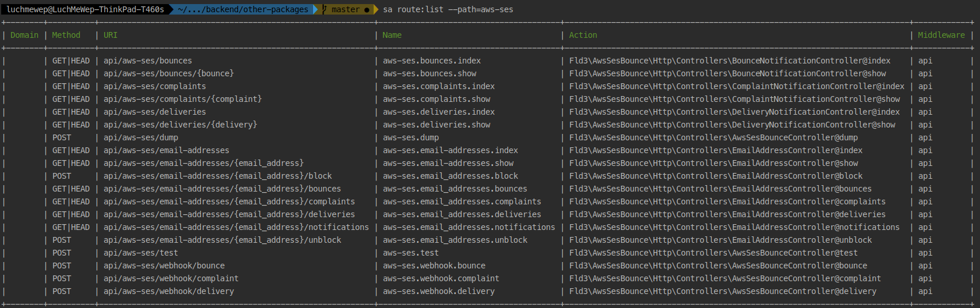Click the Name column header
The image size is (980, 308).
coord(392,35)
